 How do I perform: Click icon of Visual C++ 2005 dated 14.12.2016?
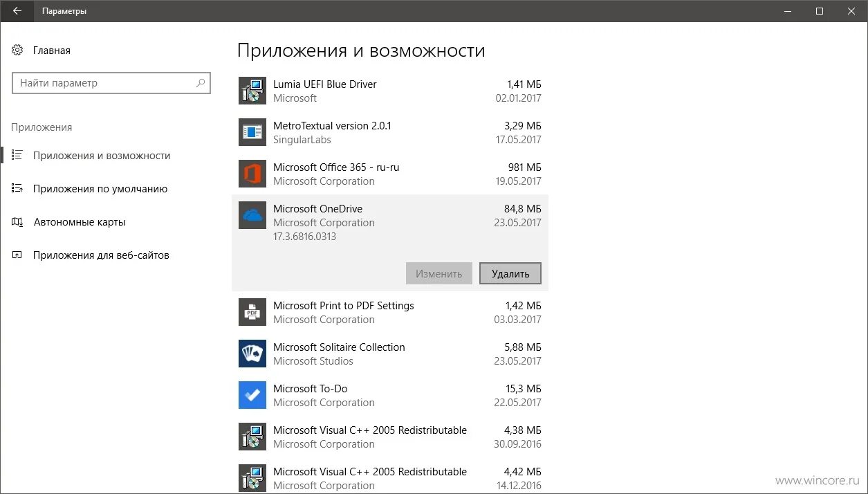point(252,478)
